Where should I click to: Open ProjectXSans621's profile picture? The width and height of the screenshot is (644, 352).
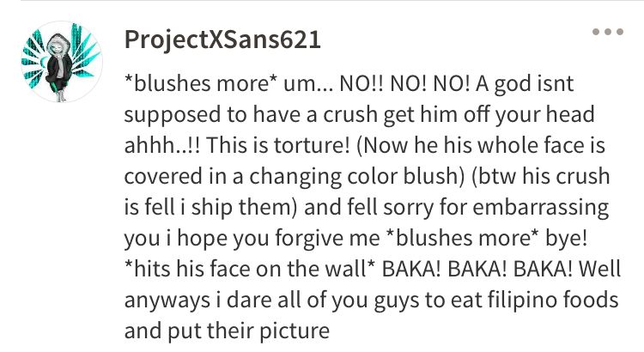tap(62, 62)
